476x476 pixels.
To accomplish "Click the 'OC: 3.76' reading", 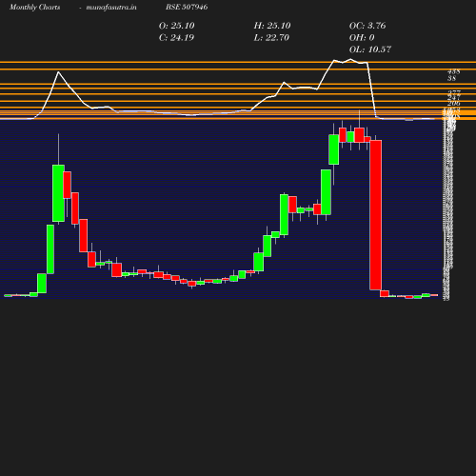I will click(367, 26).
